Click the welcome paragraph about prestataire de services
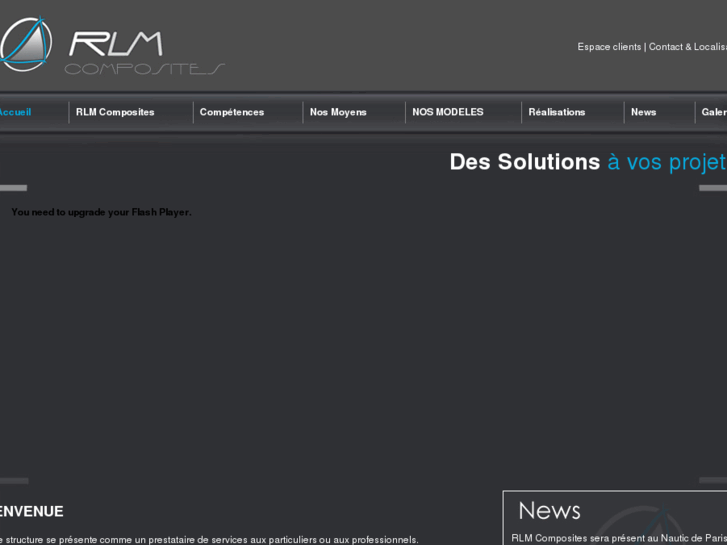The height and width of the screenshot is (545, 727). [209, 540]
